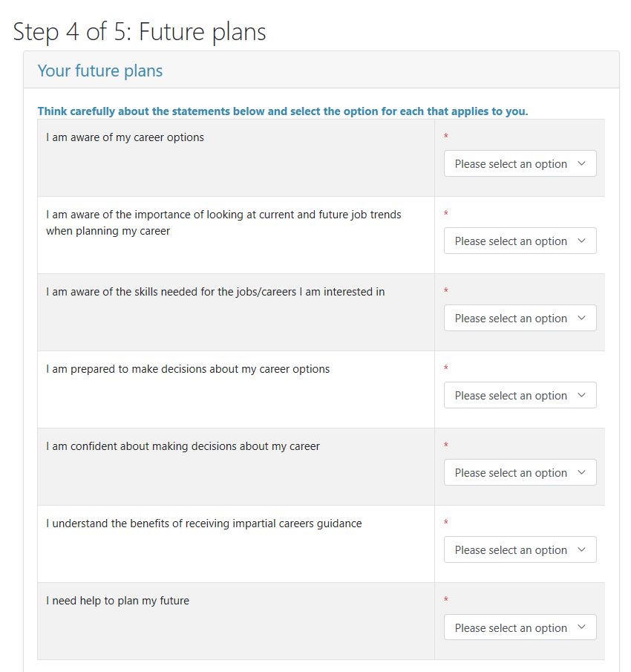This screenshot has height=672, width=631.
Task: Expand dropdown for skills needed statement
Action: (520, 318)
